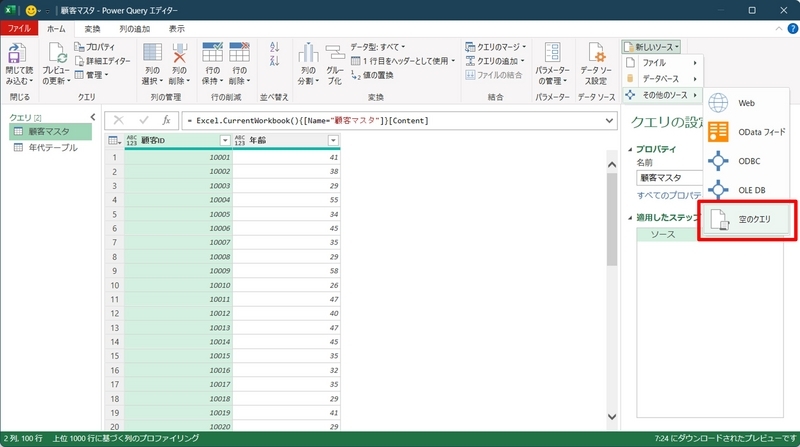
Task: Click the Remove Columns (列の削除) icon
Action: click(179, 53)
